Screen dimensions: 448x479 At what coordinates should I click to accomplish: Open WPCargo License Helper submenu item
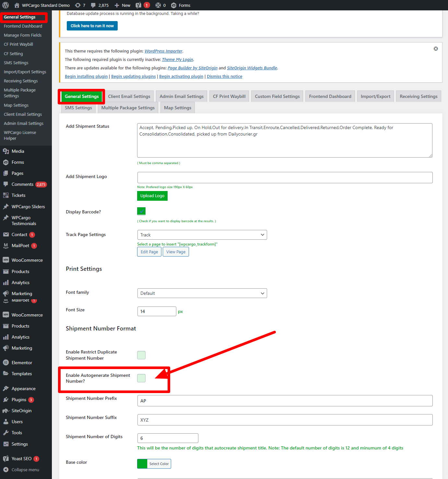tap(20, 135)
